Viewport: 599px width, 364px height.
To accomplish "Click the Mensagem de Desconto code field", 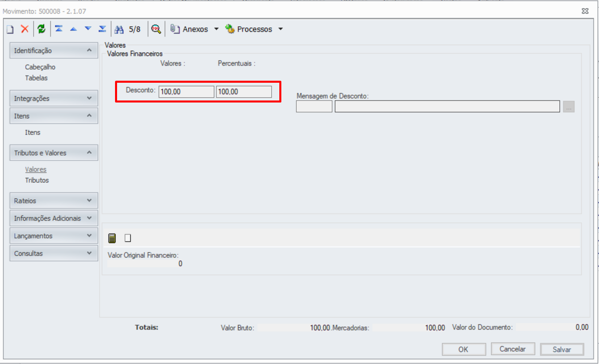I will 314,107.
